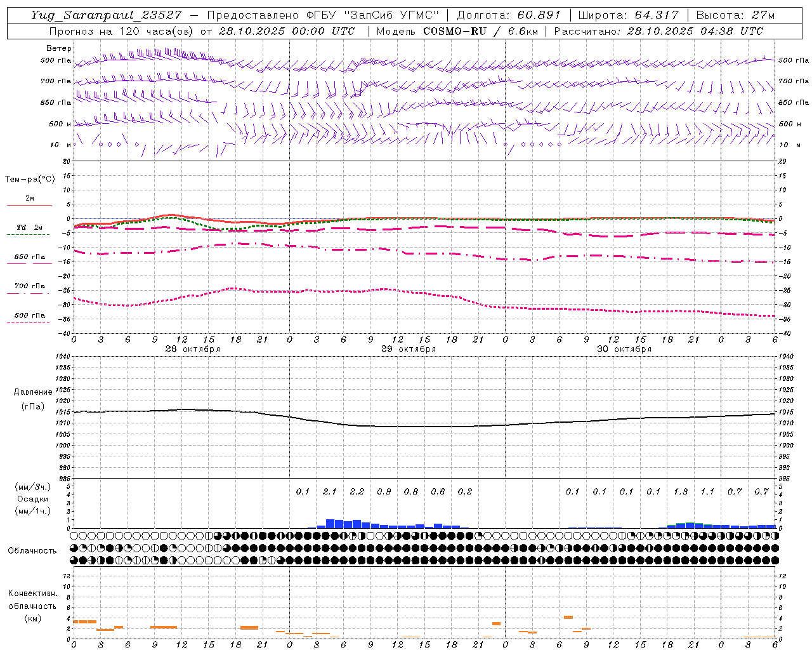Click the Td 2м dew point legend entry

30,227
